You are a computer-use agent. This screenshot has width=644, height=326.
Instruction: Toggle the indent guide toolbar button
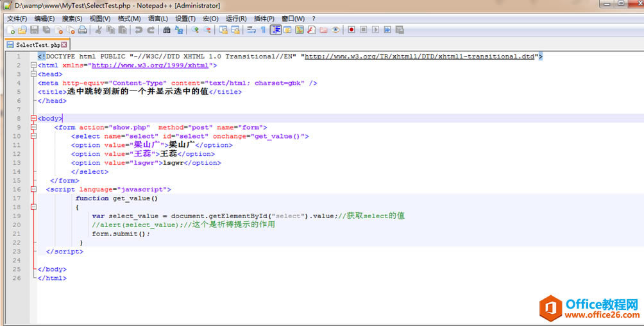click(x=275, y=30)
